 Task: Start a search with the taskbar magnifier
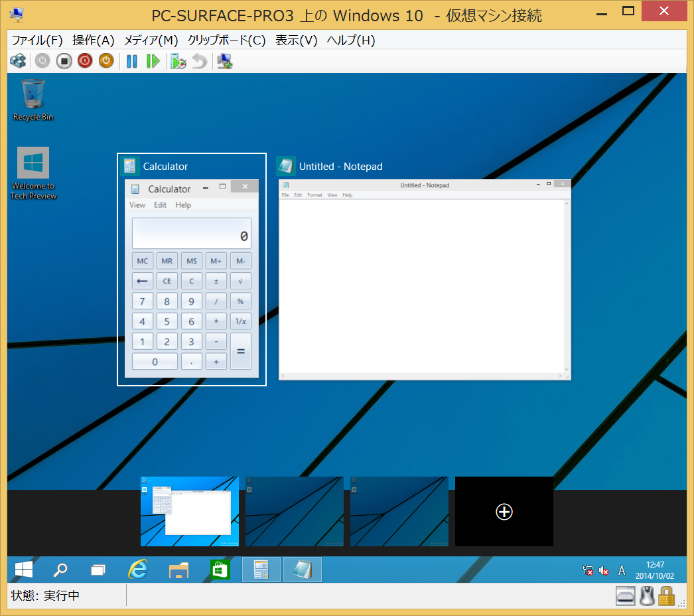coord(60,570)
